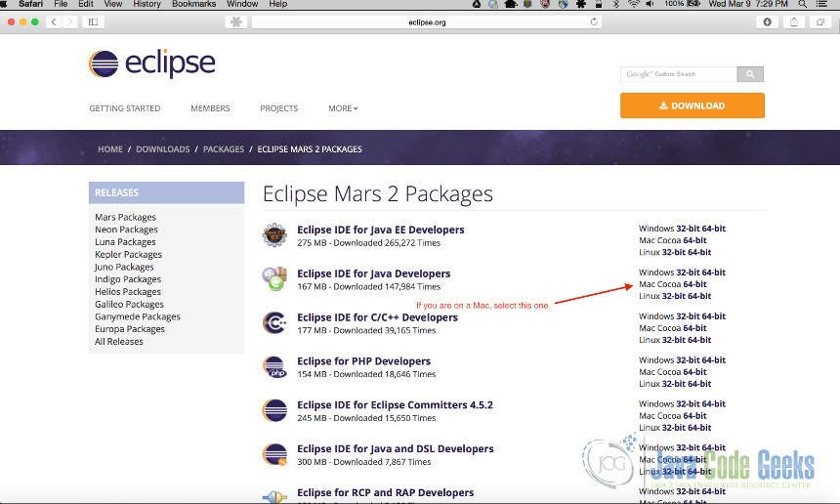This screenshot has width=840, height=504.
Task: Click DOWNLOADS in the breadcrumb
Action: pos(163,148)
